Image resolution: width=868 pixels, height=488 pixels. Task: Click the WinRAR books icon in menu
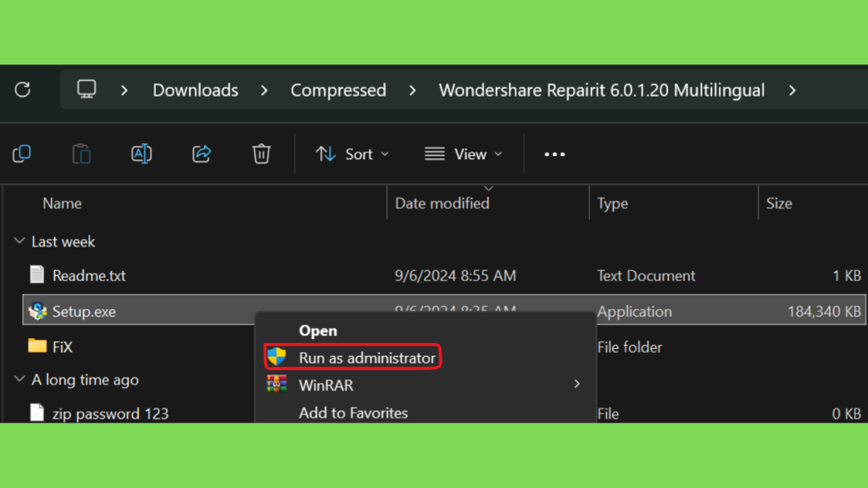pyautogui.click(x=277, y=384)
